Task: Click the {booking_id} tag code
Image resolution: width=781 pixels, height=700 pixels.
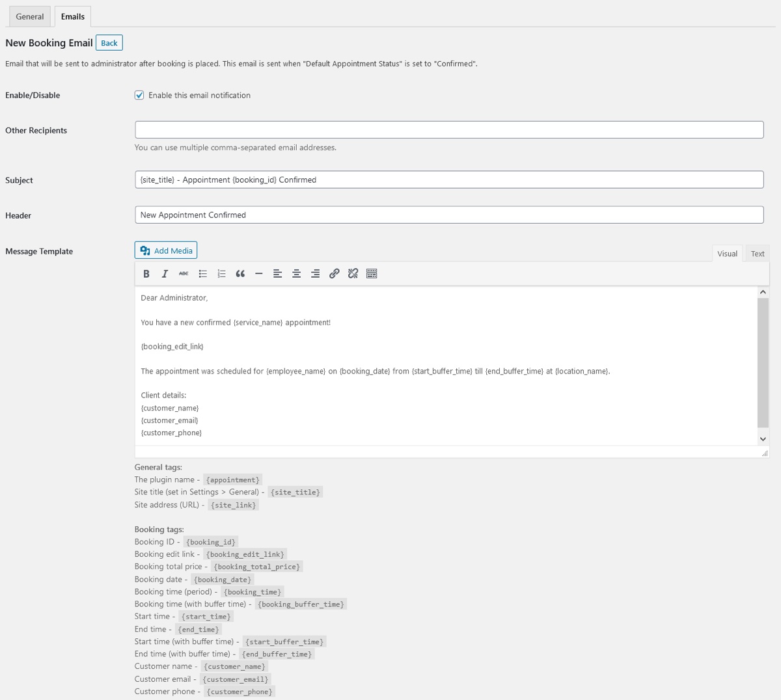Action: [211, 542]
